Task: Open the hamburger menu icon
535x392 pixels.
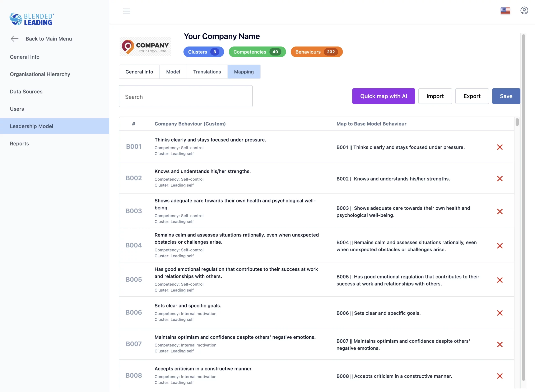Action: click(x=126, y=11)
